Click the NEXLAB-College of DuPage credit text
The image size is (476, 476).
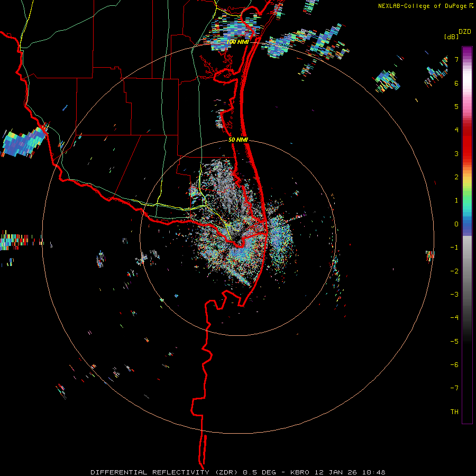point(423,6)
